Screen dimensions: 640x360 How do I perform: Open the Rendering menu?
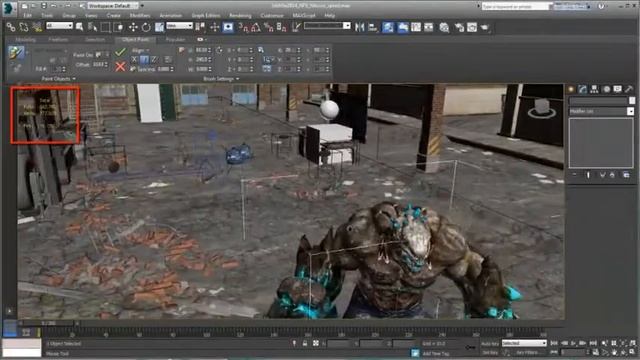pos(240,16)
